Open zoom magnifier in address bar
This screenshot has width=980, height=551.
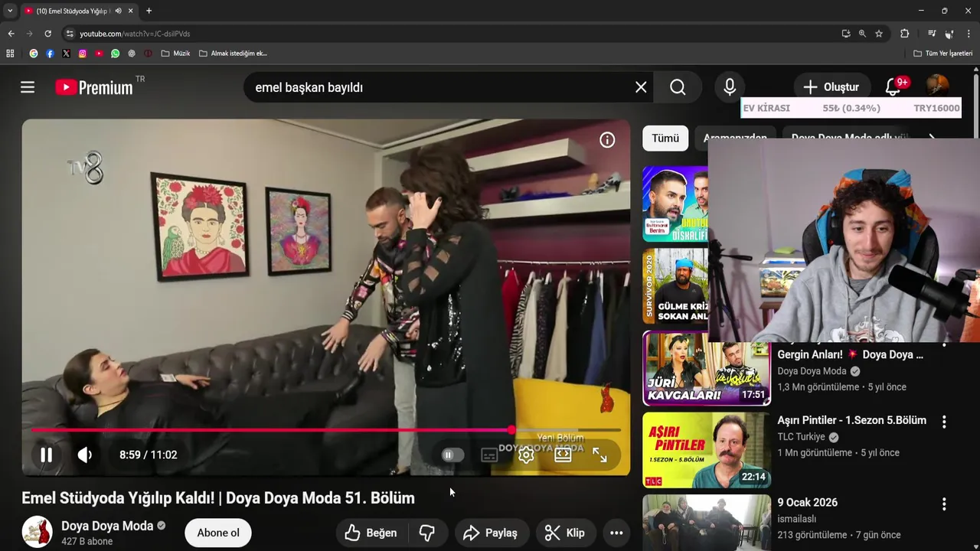[x=862, y=34]
